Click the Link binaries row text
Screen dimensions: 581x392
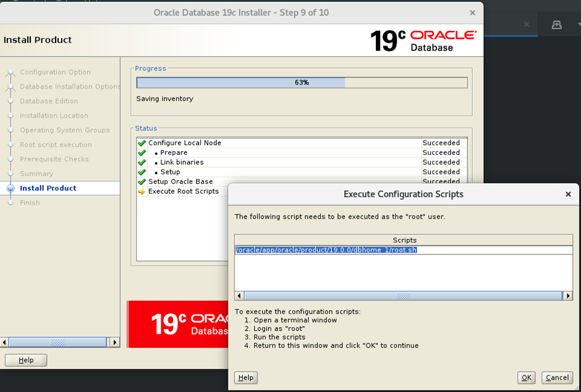[182, 162]
